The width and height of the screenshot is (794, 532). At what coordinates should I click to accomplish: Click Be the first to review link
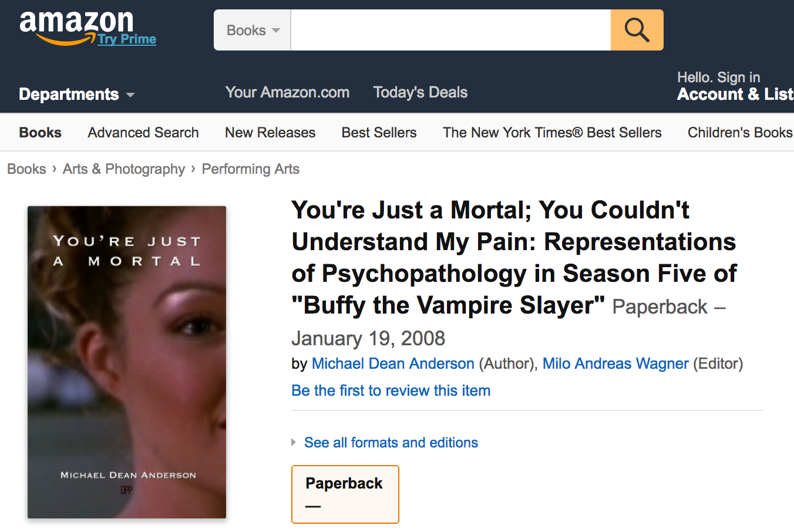coord(391,390)
